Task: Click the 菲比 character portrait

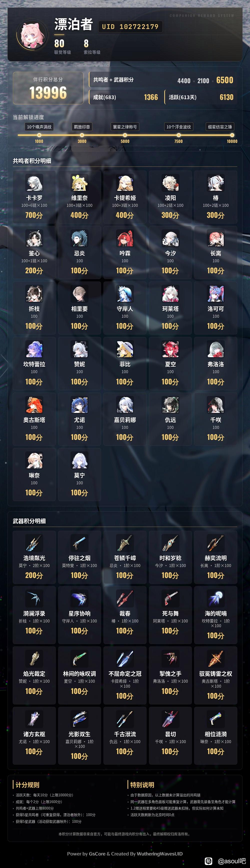Action: [x=125, y=349]
